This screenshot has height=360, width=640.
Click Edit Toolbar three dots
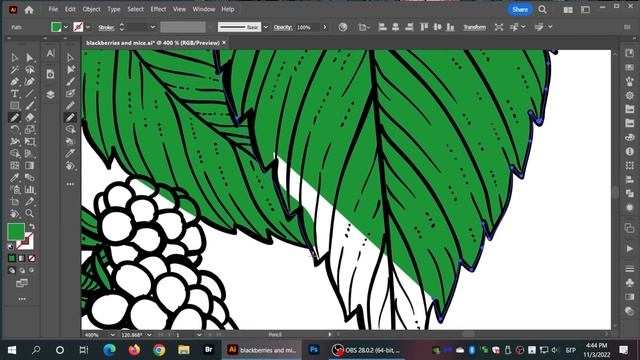click(22, 299)
